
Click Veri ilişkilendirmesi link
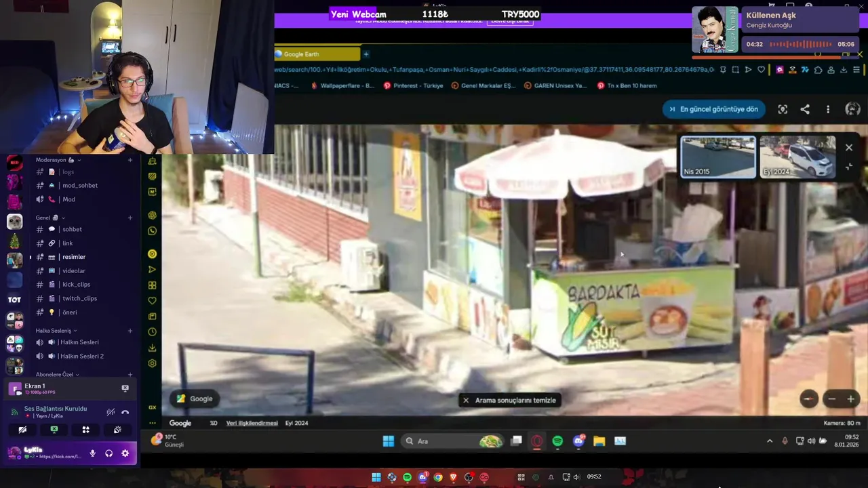tap(252, 423)
